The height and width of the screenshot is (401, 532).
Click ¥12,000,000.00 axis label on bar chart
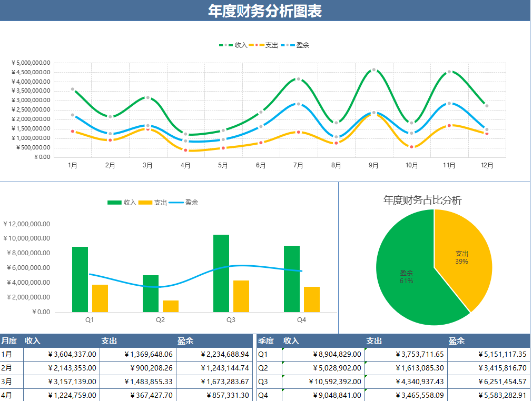[26, 224]
